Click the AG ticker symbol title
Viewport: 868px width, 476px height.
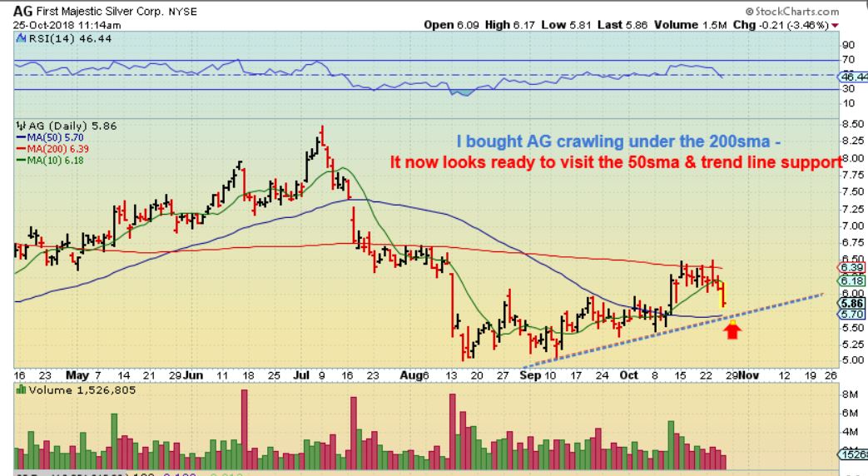(x=22, y=11)
